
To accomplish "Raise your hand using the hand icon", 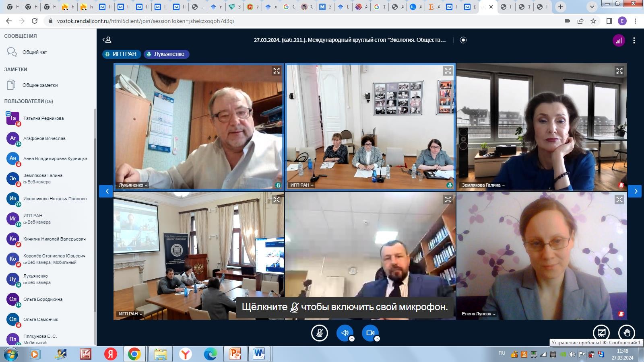I will coord(627,333).
